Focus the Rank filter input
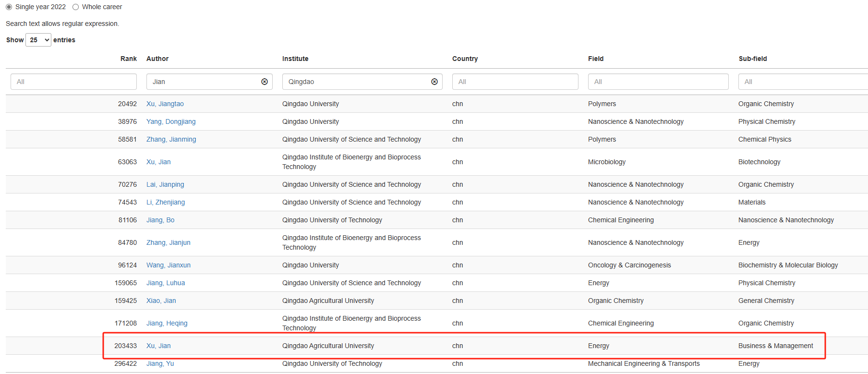 point(73,82)
